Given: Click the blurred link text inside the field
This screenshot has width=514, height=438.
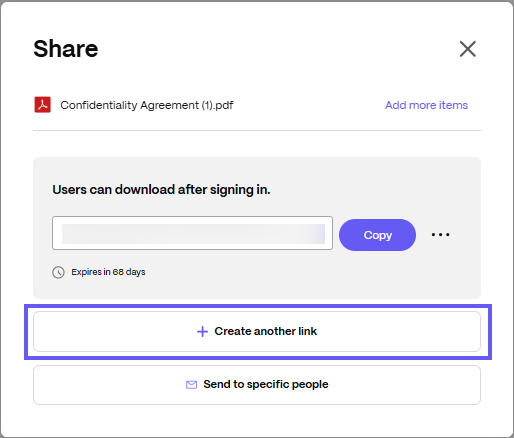Looking at the screenshot, I should pos(193,234).
